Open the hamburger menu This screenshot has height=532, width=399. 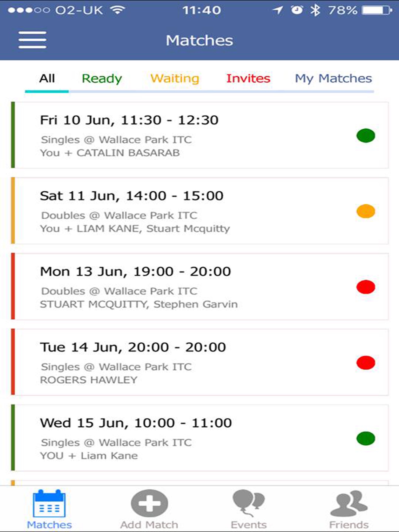coord(32,40)
